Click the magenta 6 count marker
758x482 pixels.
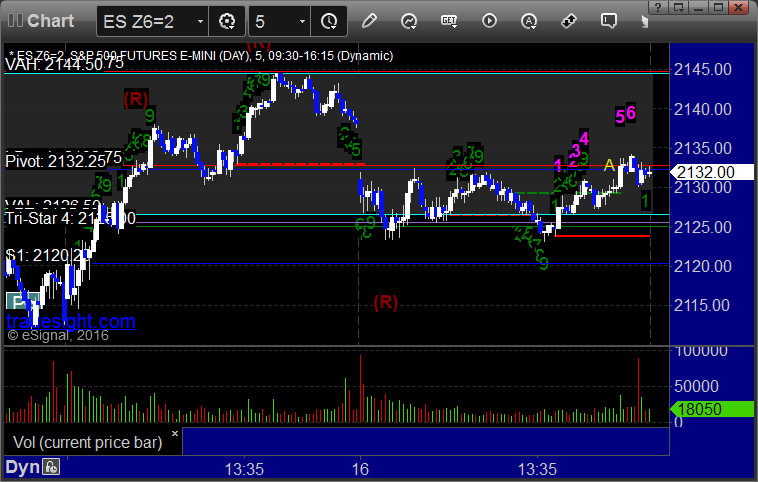[631, 113]
